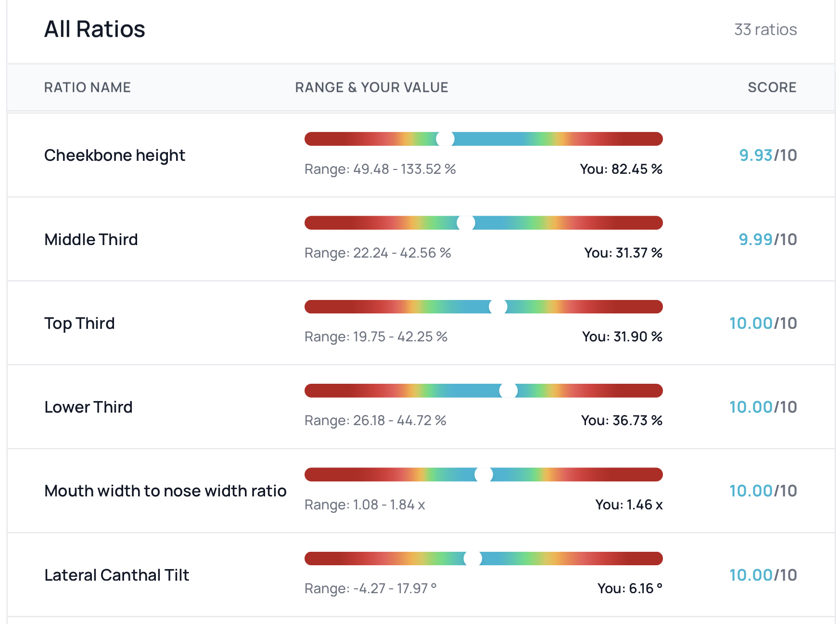840x624 pixels.
Task: Click the Lateral Canthal Tilt slider knob
Action: click(x=472, y=559)
